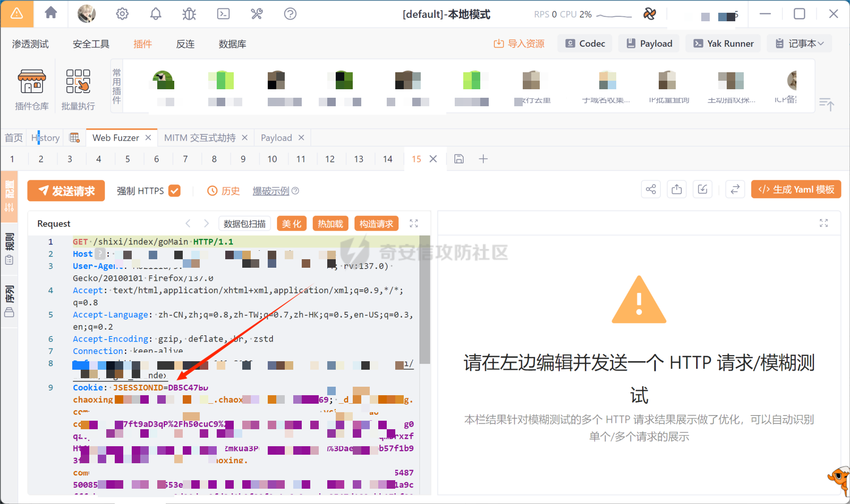Open the 爆破示例 link
This screenshot has width=850, height=504.
271,191
